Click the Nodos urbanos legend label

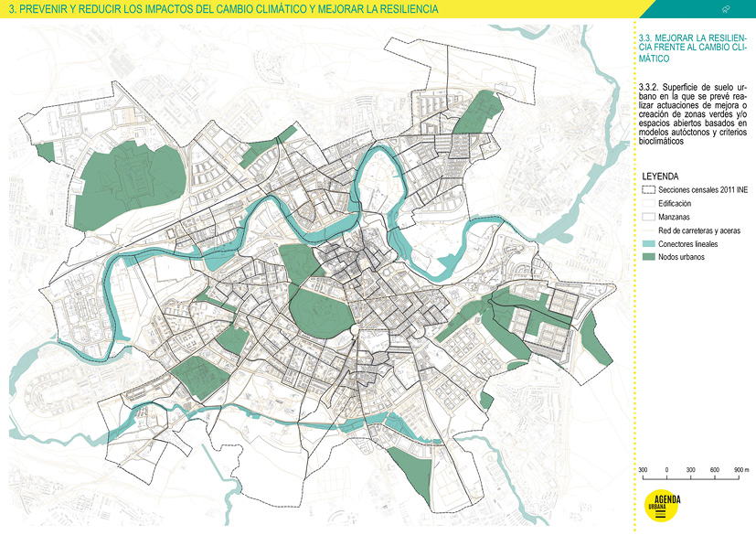pos(682,258)
